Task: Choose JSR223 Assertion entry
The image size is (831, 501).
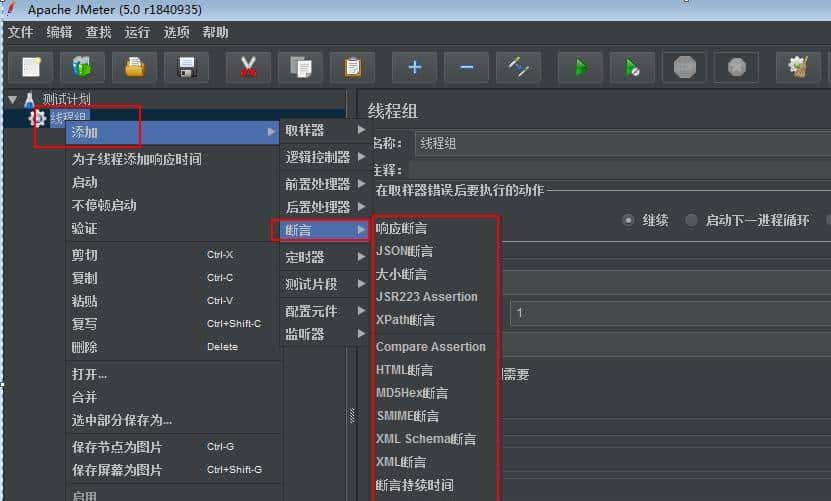Action: coord(427,297)
